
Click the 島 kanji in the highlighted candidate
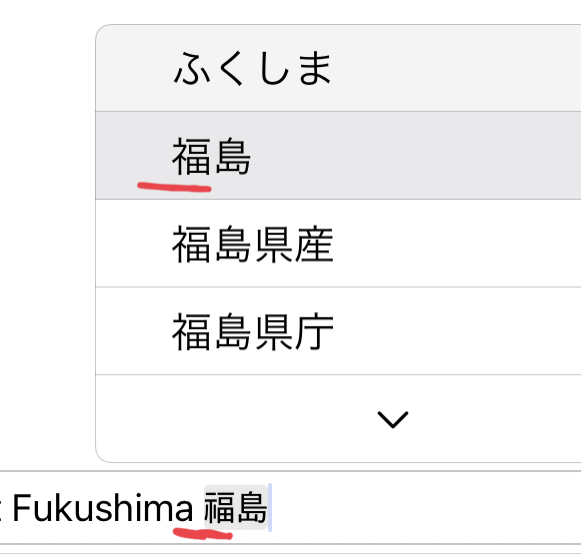click(x=233, y=156)
